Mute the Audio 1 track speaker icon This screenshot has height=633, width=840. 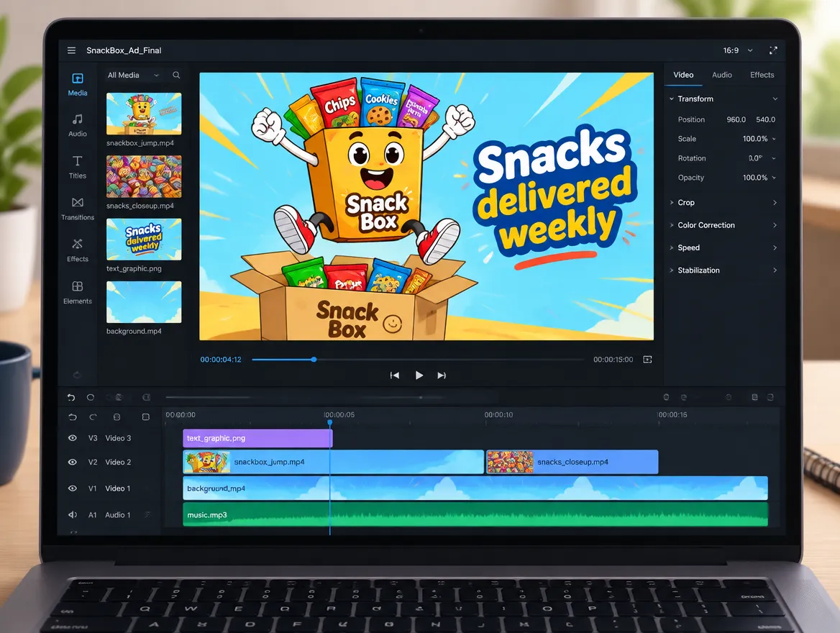point(73,514)
